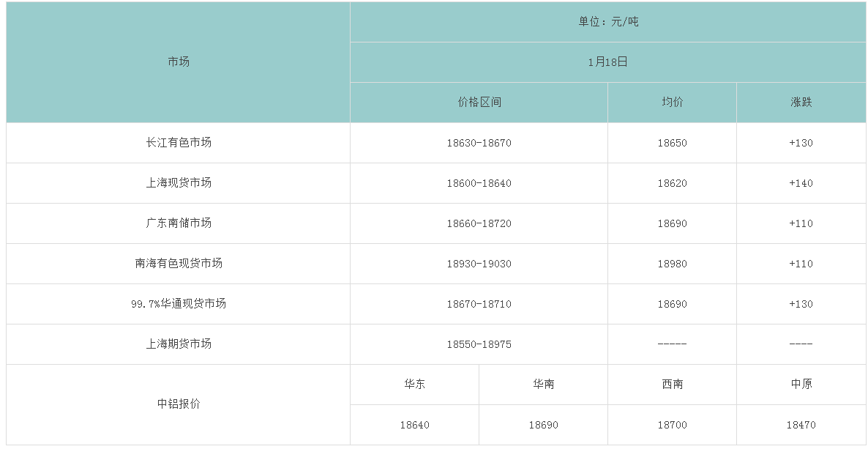Click the 1月18日 date header
Image resolution: width=868 pixels, height=449 pixels.
click(x=608, y=62)
